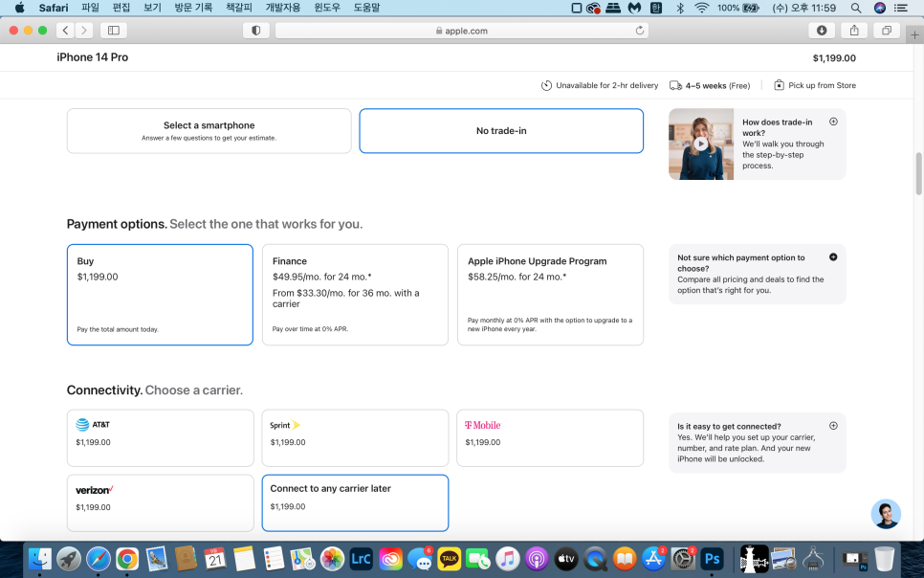The height and width of the screenshot is (578, 924).
Task: Launch Photoshop from the dock
Action: pyautogui.click(x=712, y=559)
